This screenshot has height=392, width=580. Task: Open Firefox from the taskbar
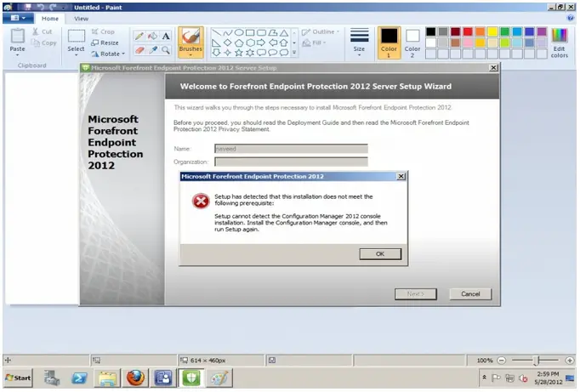(135, 378)
